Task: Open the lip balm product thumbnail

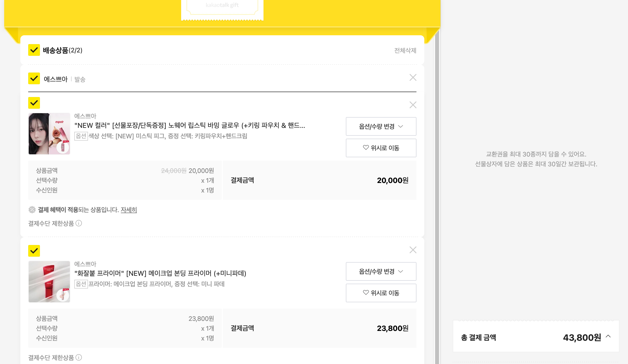Action: click(x=49, y=134)
